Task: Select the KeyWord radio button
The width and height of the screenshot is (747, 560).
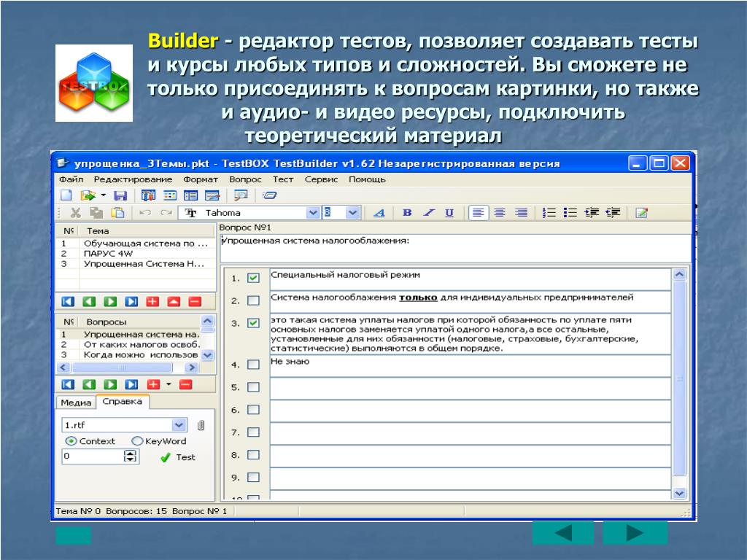Action: click(137, 441)
